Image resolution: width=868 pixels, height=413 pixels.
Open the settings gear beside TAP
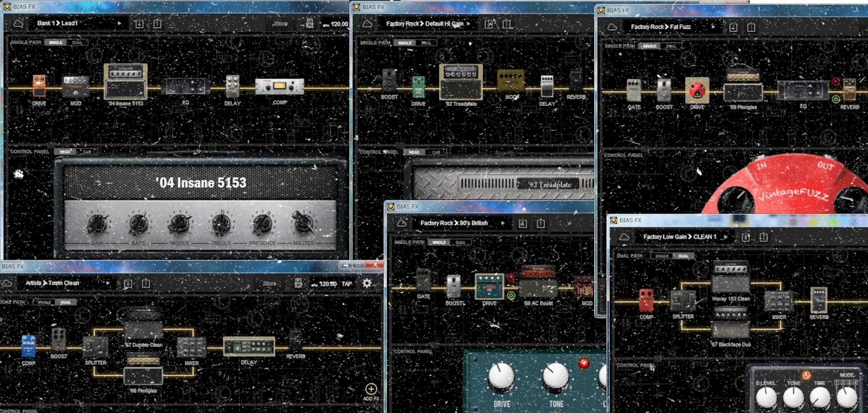click(366, 283)
